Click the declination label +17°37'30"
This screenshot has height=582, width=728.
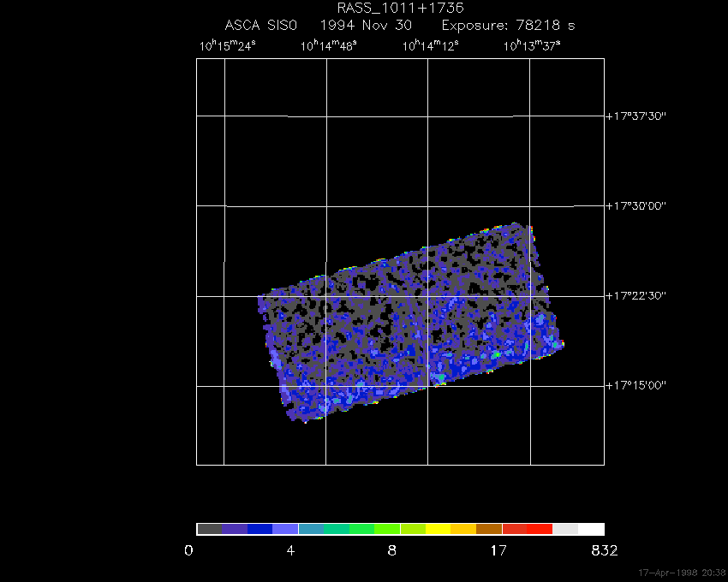click(636, 116)
